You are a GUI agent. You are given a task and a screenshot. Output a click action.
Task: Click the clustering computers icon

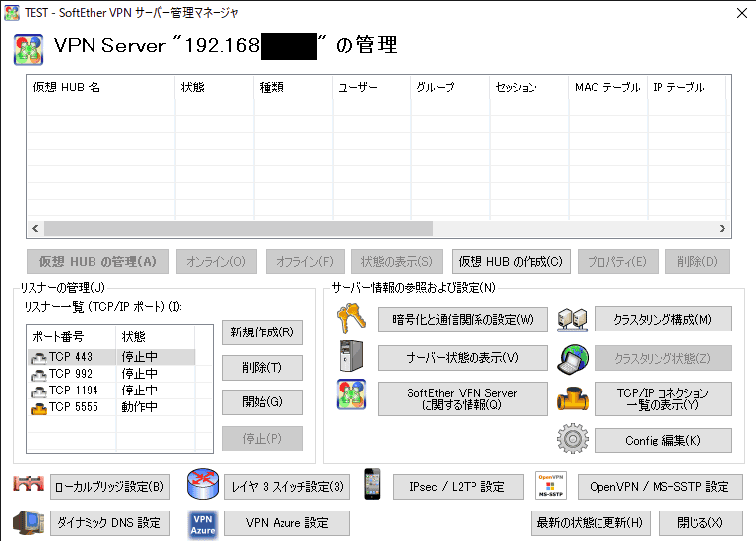(x=572, y=320)
